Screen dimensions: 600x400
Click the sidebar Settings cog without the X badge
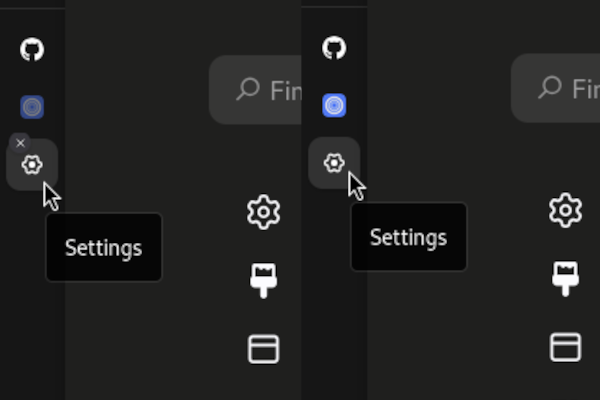[334, 163]
